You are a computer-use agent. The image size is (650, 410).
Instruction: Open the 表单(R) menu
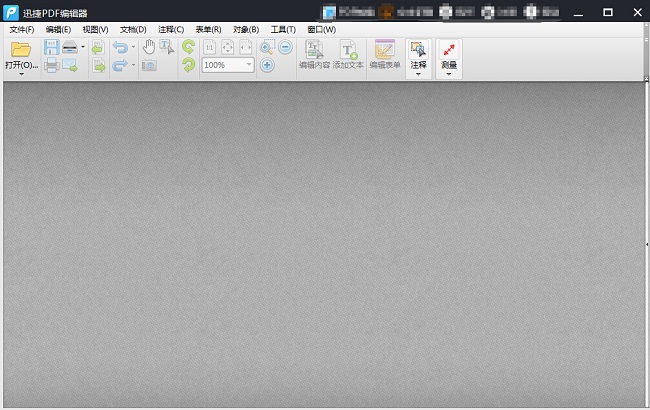pyautogui.click(x=208, y=30)
